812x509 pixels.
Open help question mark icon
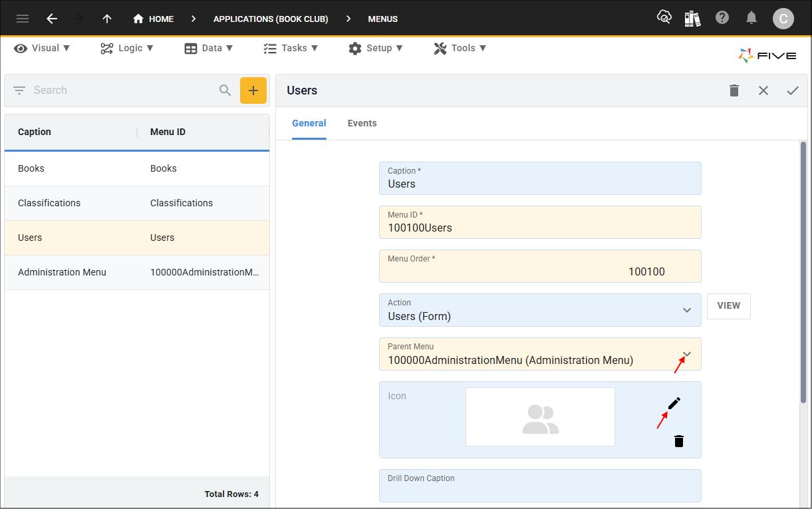pos(722,18)
